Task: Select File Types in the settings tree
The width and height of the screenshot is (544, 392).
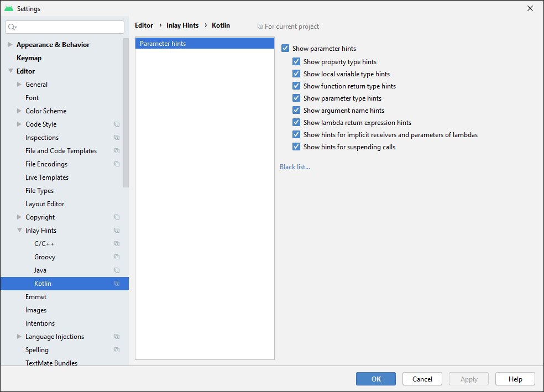Action: (39, 190)
